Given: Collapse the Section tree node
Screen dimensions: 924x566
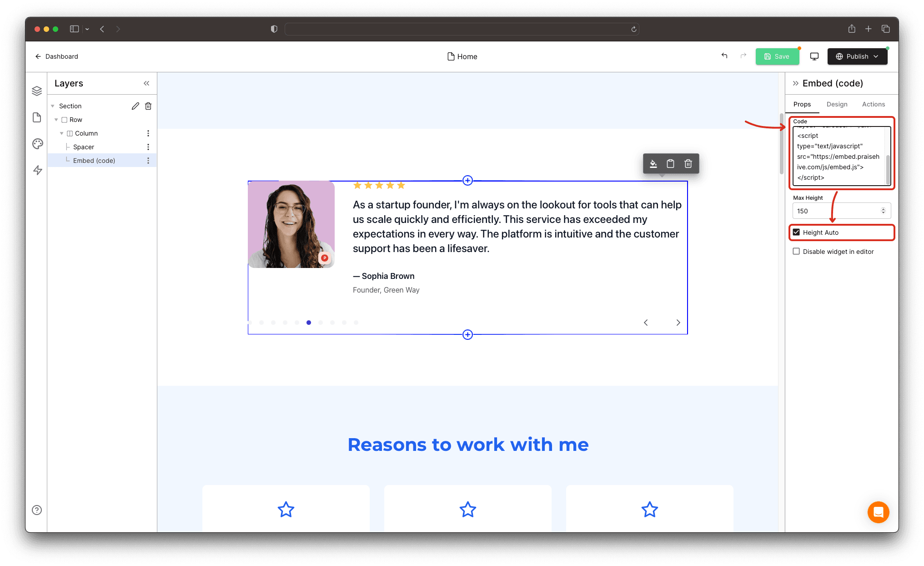Looking at the screenshot, I should 53,106.
